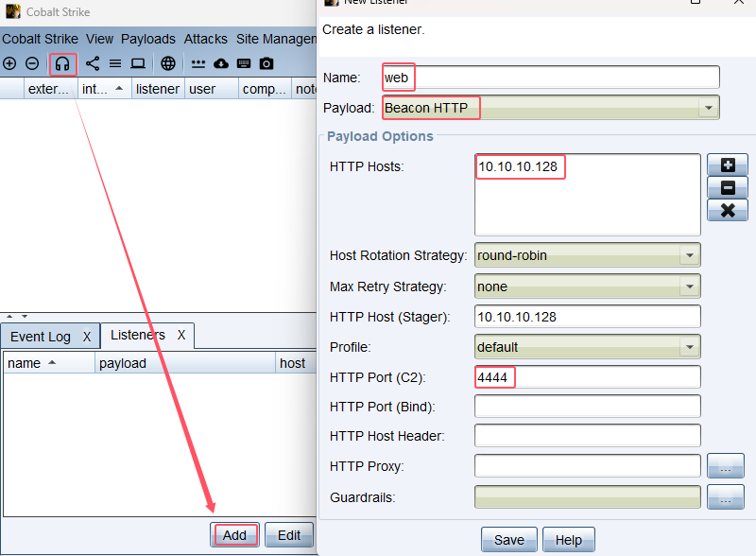
Task: Click the keyboard keystrokes icon
Action: click(244, 63)
